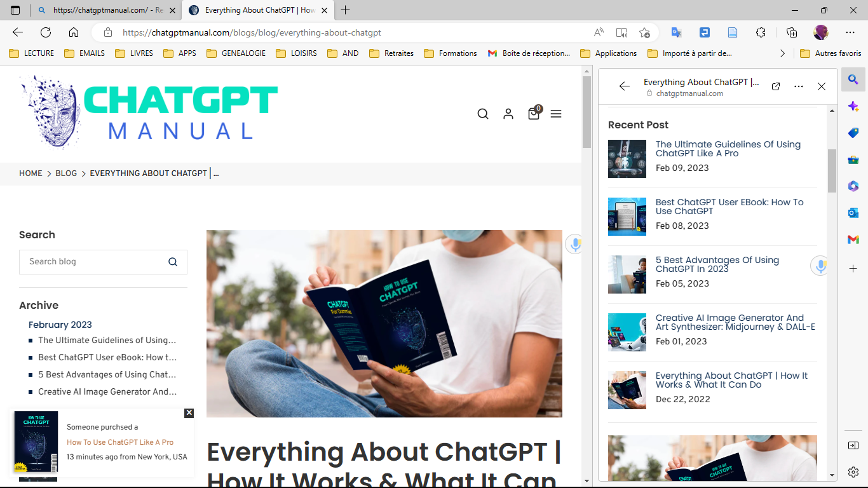The height and width of the screenshot is (488, 868).
Task: Open the LECTURE bookmarks folder
Action: pyautogui.click(x=32, y=53)
